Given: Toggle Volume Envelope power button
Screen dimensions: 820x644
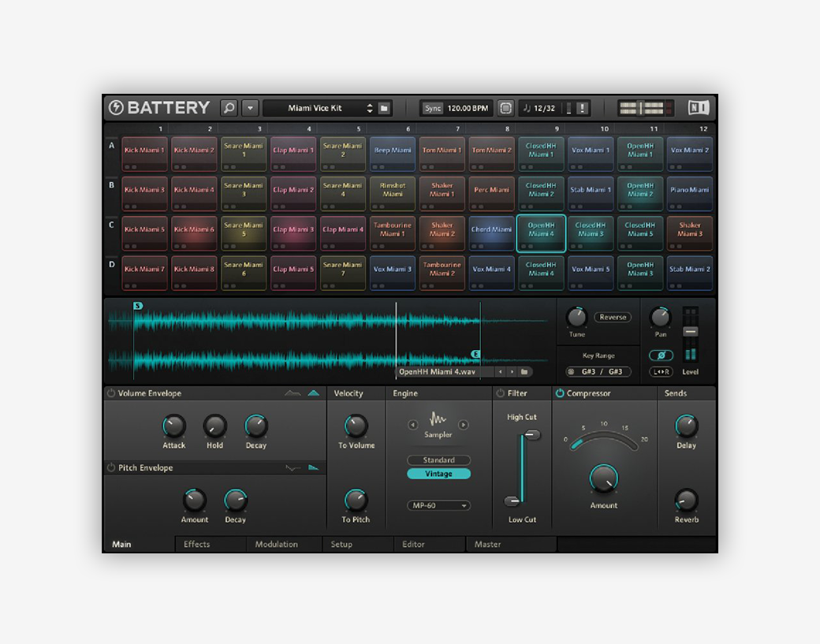Looking at the screenshot, I should (x=111, y=393).
